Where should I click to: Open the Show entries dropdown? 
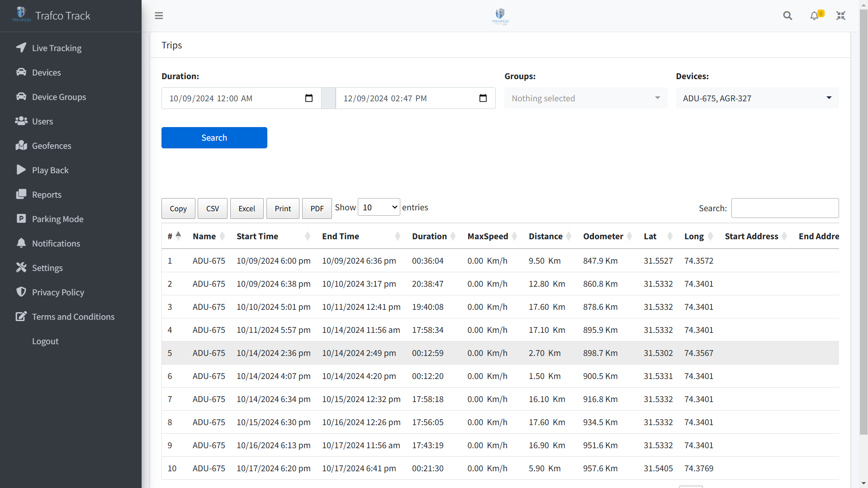point(379,207)
